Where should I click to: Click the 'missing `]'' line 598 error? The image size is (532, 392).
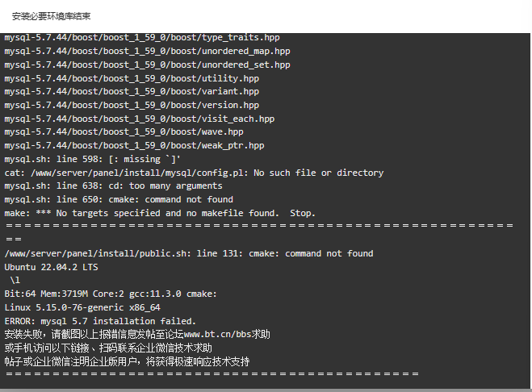[x=92, y=159]
